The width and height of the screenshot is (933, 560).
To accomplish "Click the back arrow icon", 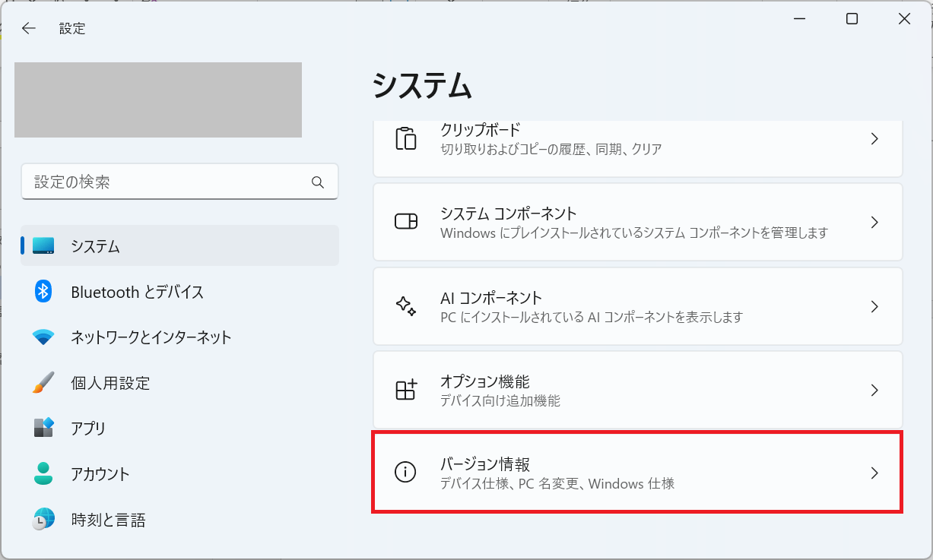I will (28, 29).
